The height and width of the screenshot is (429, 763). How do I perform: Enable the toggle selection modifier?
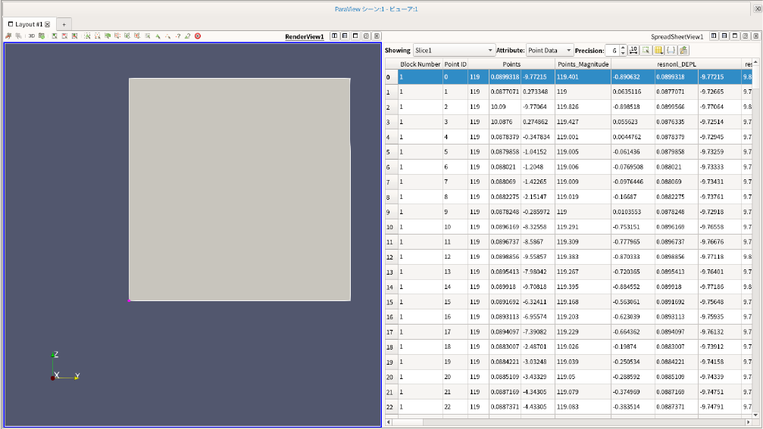click(74, 36)
